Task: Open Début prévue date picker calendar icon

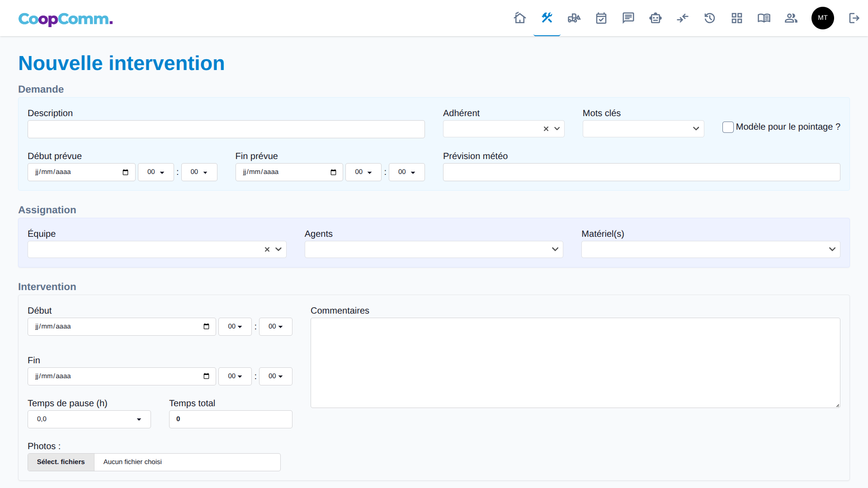Action: (x=126, y=172)
